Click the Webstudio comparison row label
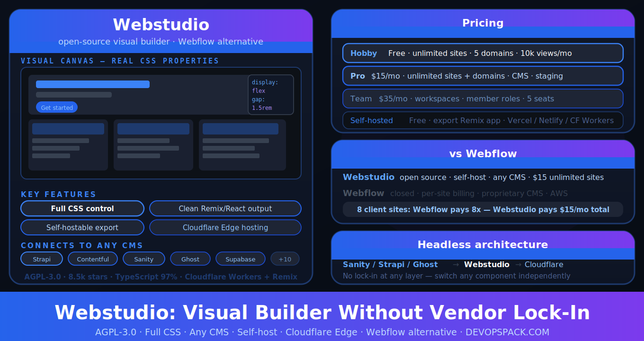Viewport: 644px width, 341px height. (x=368, y=177)
